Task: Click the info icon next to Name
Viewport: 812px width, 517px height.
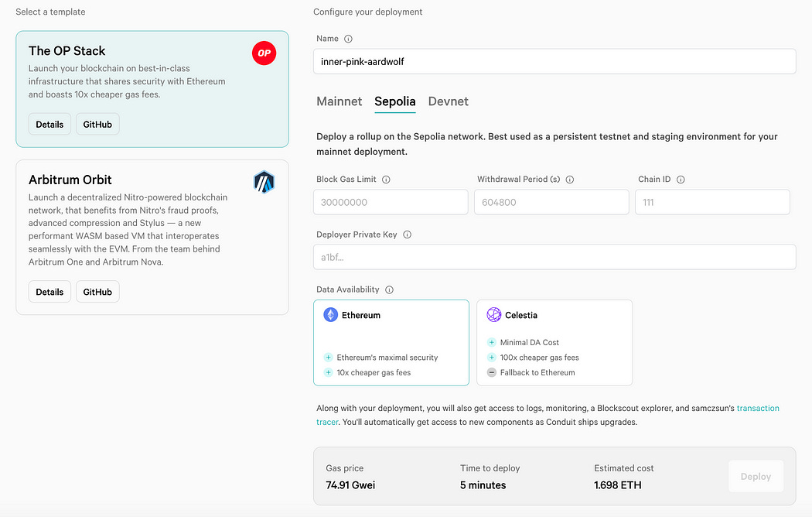Action: point(349,39)
